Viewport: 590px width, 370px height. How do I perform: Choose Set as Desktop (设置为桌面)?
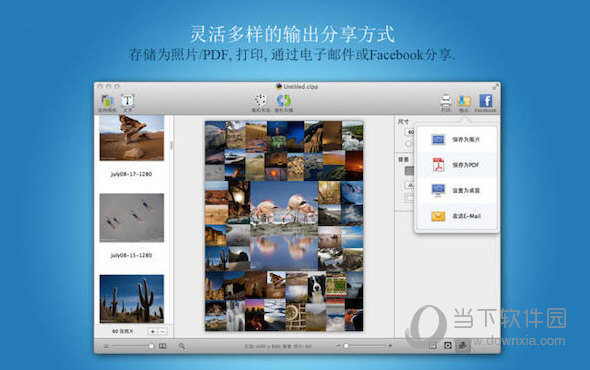click(457, 190)
